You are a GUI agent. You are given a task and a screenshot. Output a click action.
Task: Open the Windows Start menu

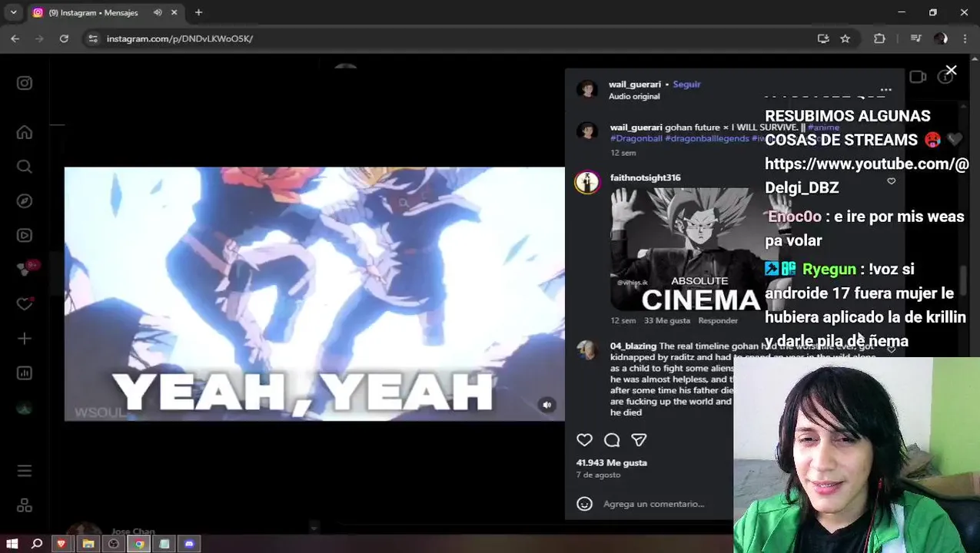12,544
